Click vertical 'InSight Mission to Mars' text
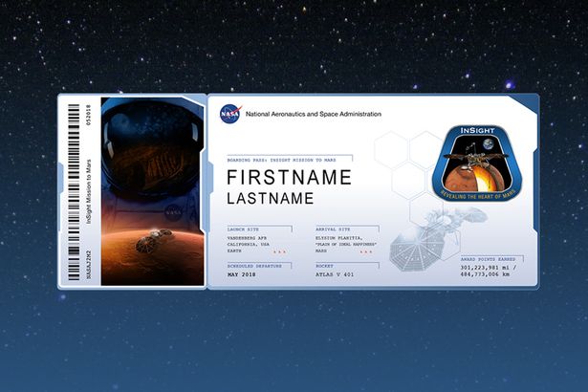 coord(89,191)
